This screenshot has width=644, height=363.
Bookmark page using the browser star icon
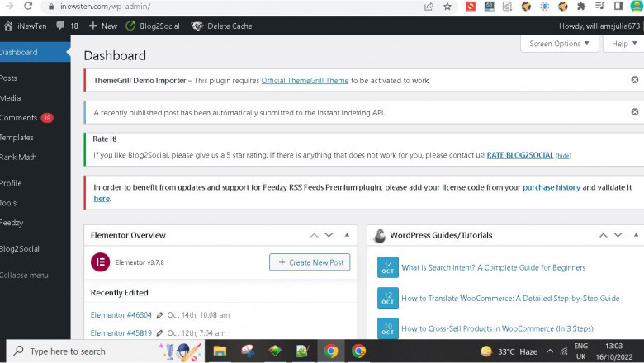pyautogui.click(x=447, y=6)
